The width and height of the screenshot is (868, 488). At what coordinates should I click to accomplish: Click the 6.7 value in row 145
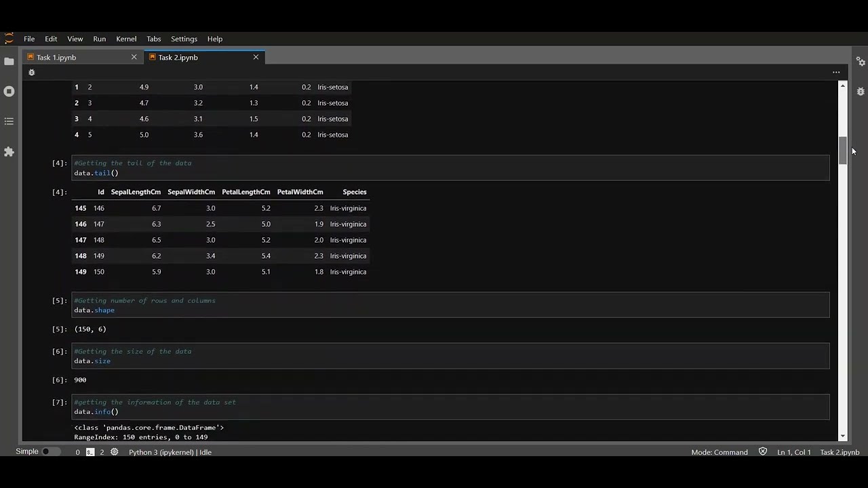tap(157, 209)
